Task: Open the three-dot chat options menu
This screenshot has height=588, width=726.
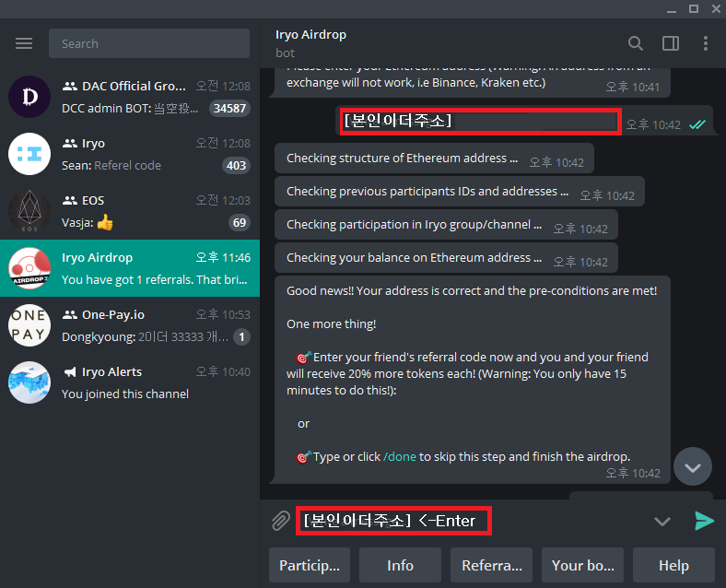Action: point(705,43)
